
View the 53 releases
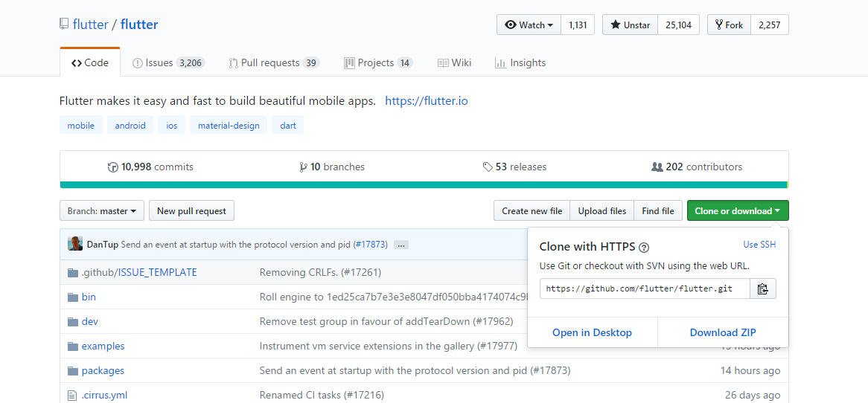[x=514, y=167]
